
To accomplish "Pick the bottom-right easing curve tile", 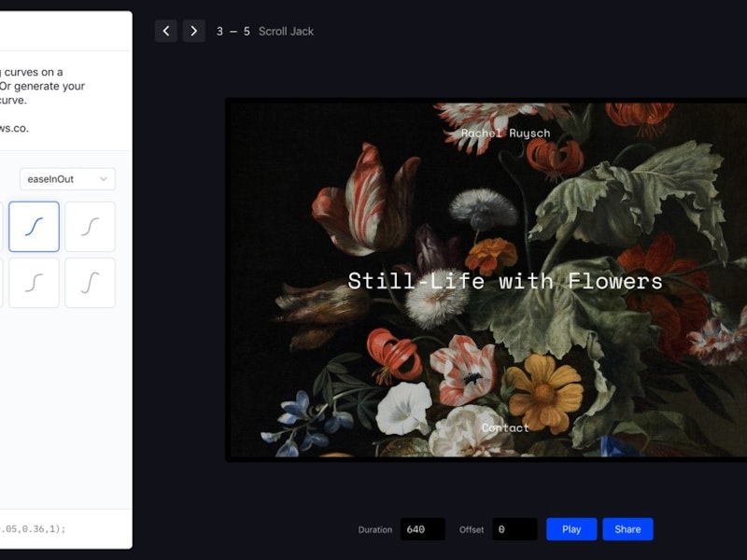I will click(x=91, y=283).
